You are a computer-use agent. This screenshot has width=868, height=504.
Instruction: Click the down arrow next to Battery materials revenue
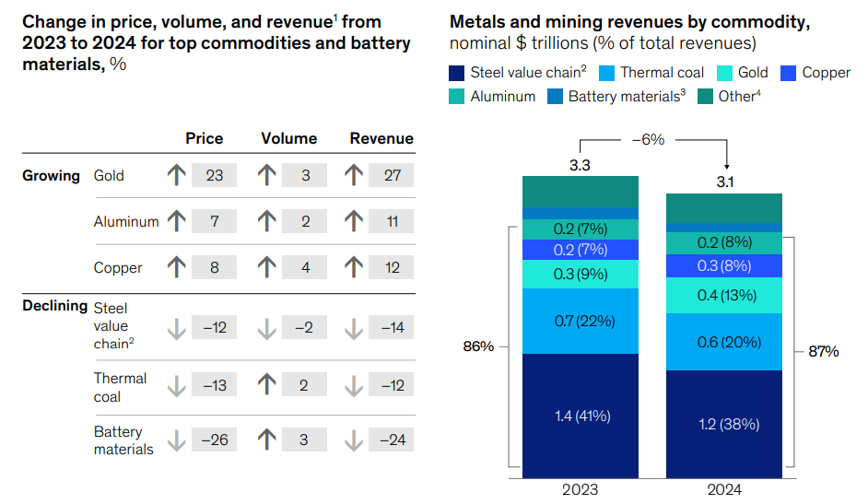pyautogui.click(x=354, y=440)
